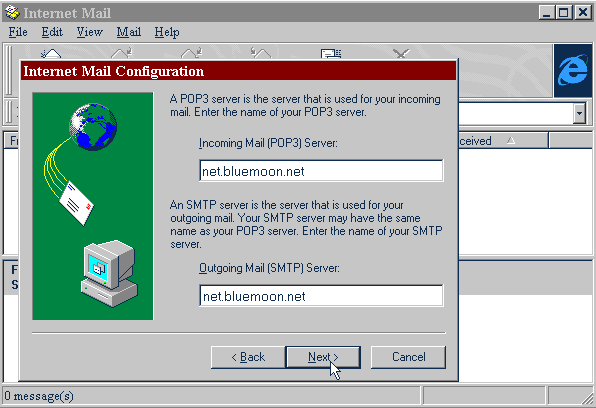596x408 pixels.
Task: Click the Delete X toolbar icon
Action: (x=401, y=54)
